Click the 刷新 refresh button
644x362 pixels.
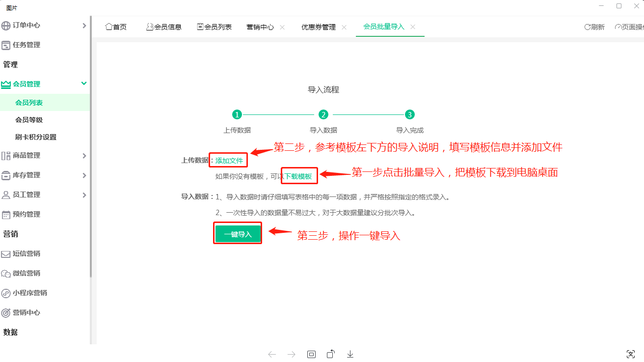coord(594,27)
